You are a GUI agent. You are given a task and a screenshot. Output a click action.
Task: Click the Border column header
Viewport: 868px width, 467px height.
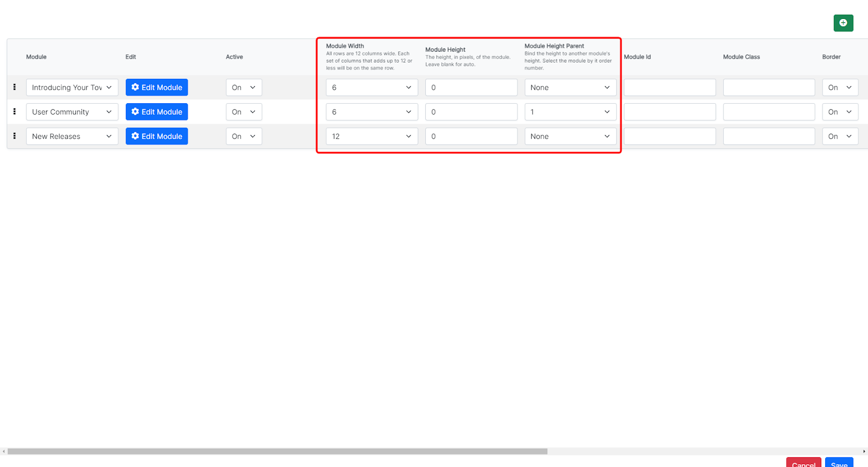pos(831,57)
